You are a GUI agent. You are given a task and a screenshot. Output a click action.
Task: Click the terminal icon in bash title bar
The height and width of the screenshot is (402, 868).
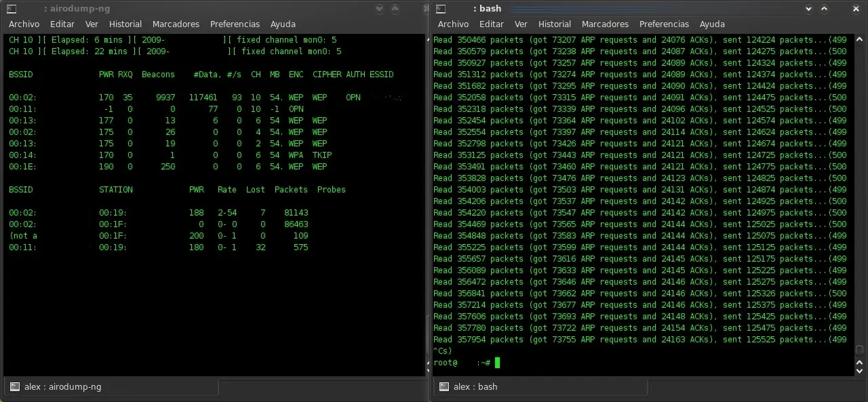click(x=441, y=9)
